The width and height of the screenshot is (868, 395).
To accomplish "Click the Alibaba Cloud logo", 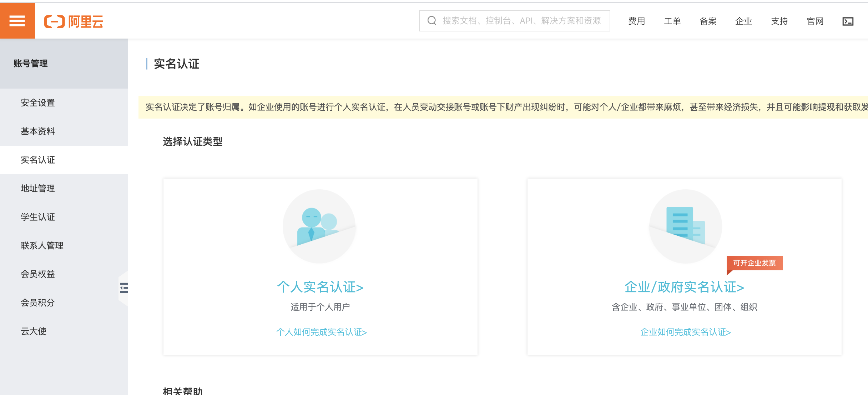I will point(74,21).
